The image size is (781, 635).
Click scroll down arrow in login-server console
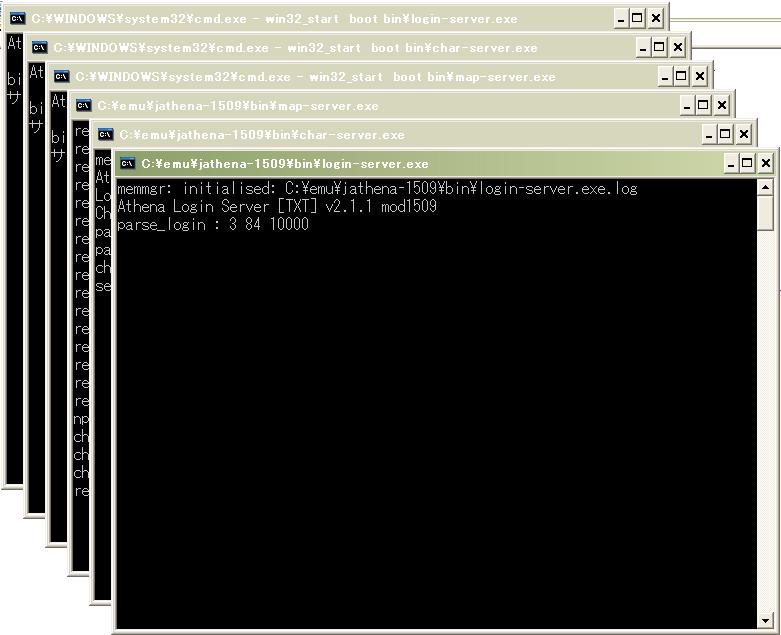766,621
